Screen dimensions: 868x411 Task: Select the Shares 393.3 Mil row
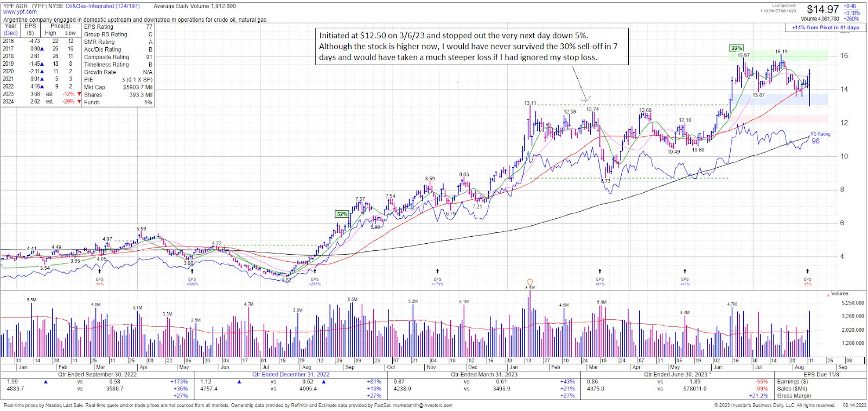(118, 95)
